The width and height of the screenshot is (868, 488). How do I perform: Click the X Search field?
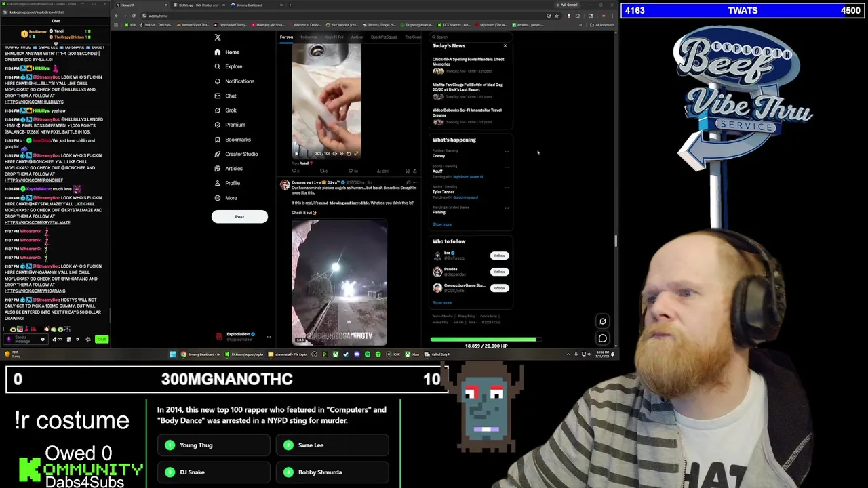471,37
